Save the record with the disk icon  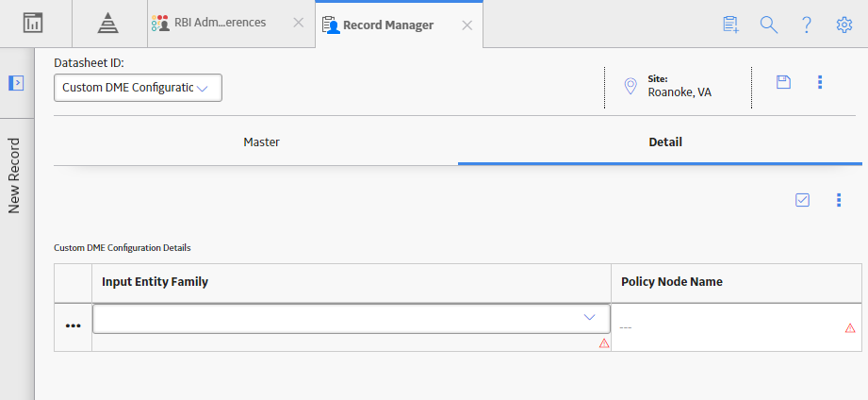[783, 82]
